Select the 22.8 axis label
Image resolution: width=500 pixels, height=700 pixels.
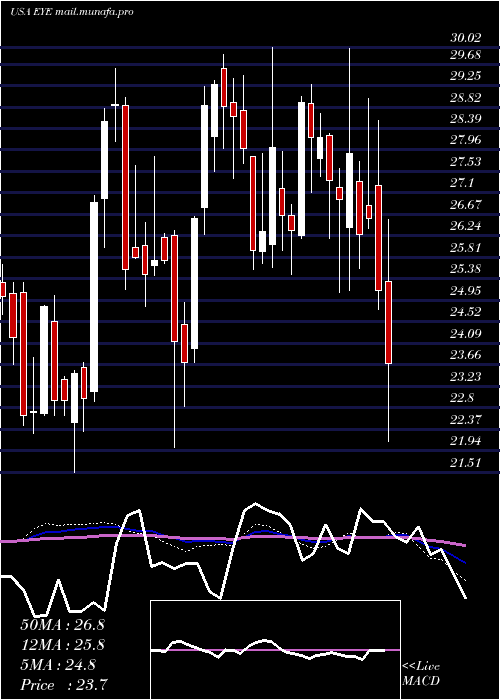[462, 397]
